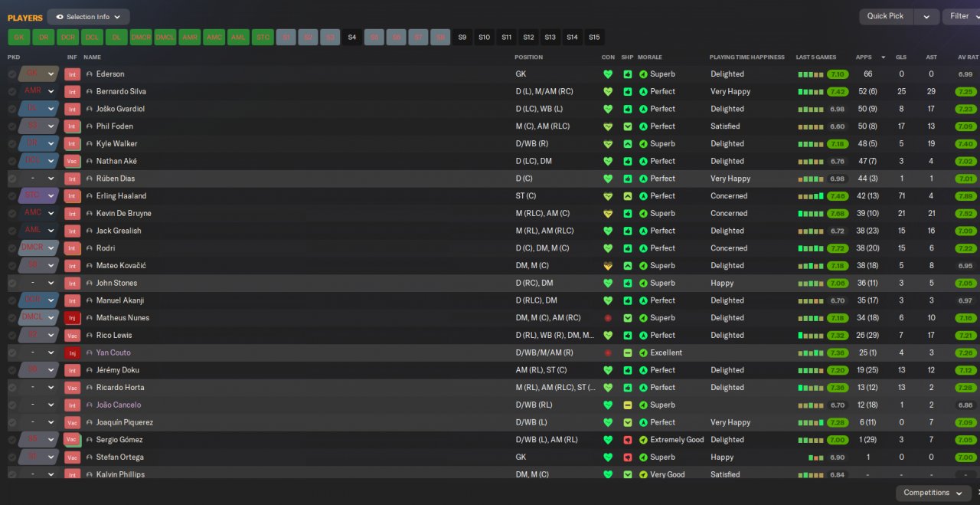Screen dimensions: 980x505
Task: Click Stefan Ortega's red sharpness icon
Action: click(628, 457)
